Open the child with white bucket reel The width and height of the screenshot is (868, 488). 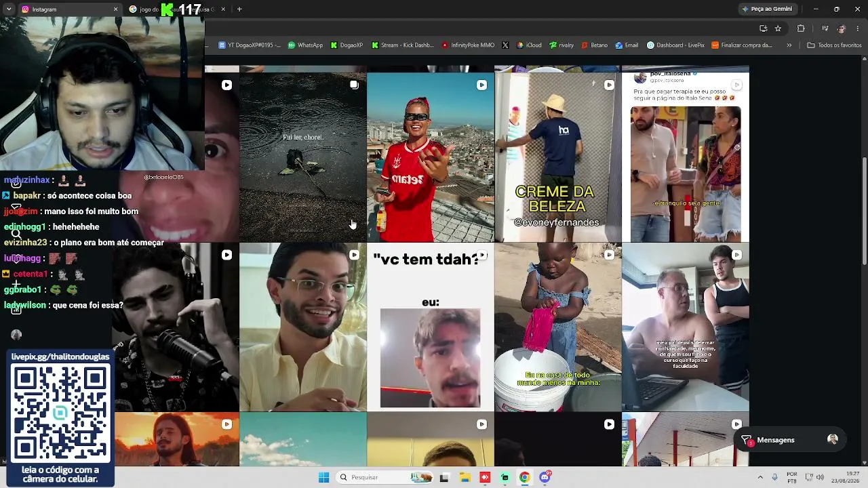point(557,327)
